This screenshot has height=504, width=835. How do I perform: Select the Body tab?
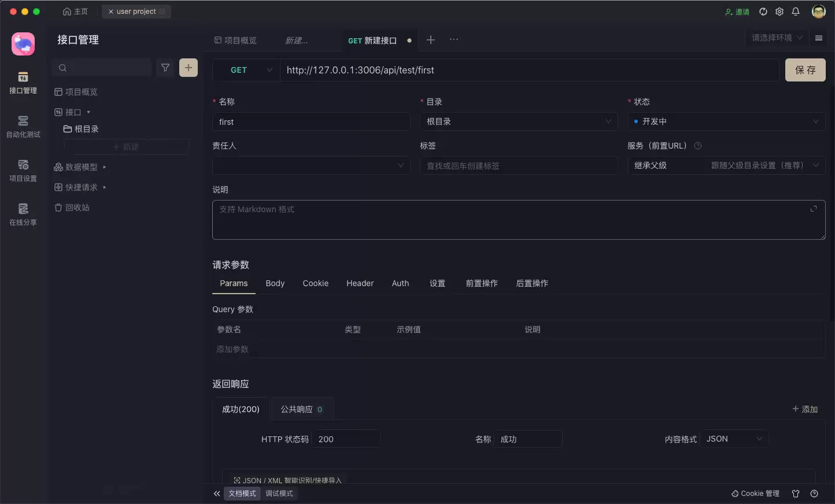point(275,283)
